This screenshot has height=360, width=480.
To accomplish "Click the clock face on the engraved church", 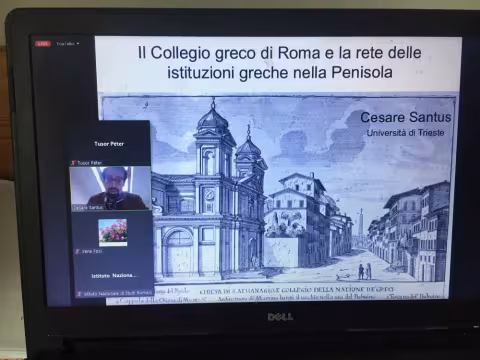I will [209, 195].
